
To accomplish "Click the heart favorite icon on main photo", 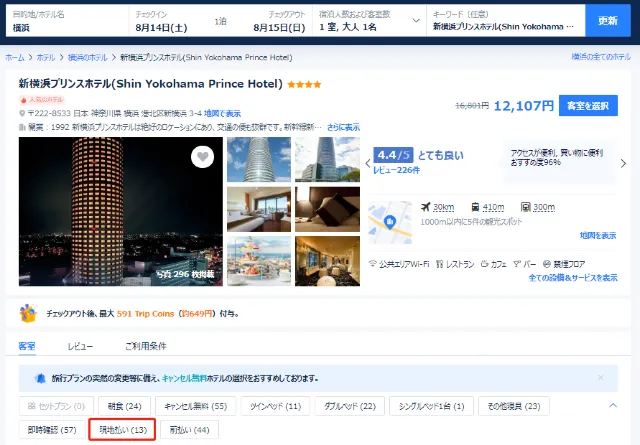I will (x=202, y=157).
